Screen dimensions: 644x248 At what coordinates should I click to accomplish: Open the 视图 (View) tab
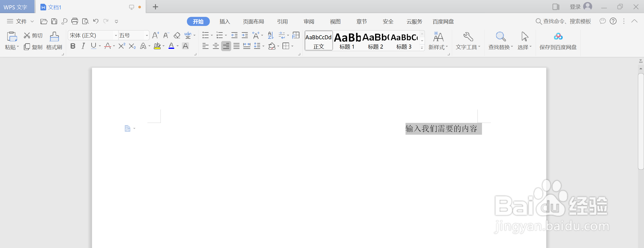point(335,21)
